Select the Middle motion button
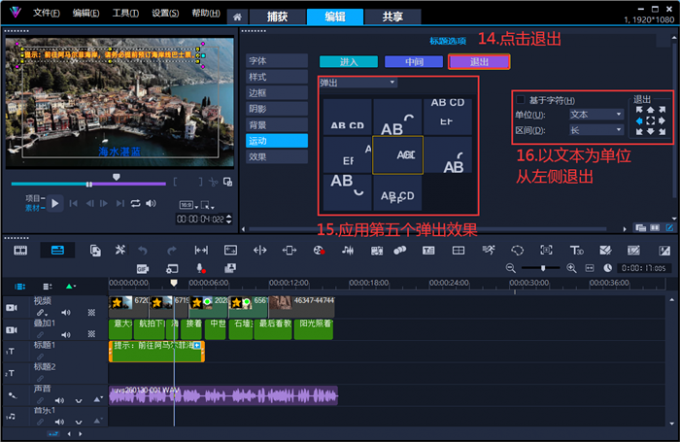The image size is (680, 442). (x=414, y=62)
